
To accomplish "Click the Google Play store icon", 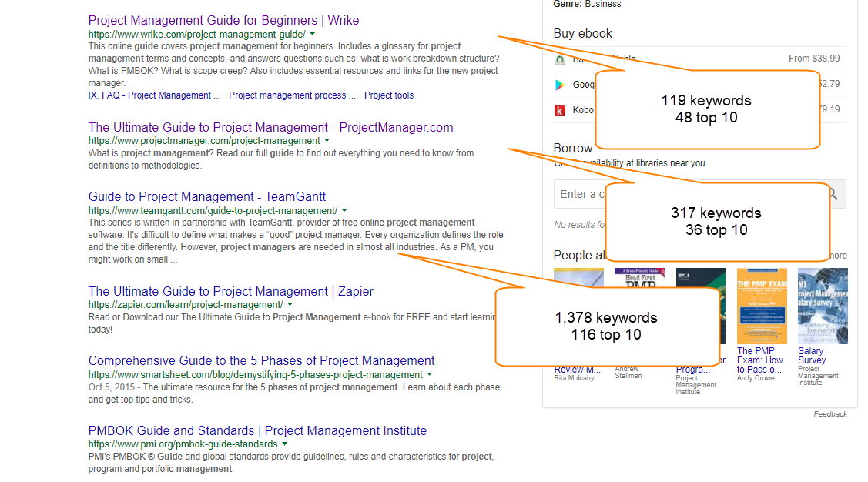I will (560, 85).
